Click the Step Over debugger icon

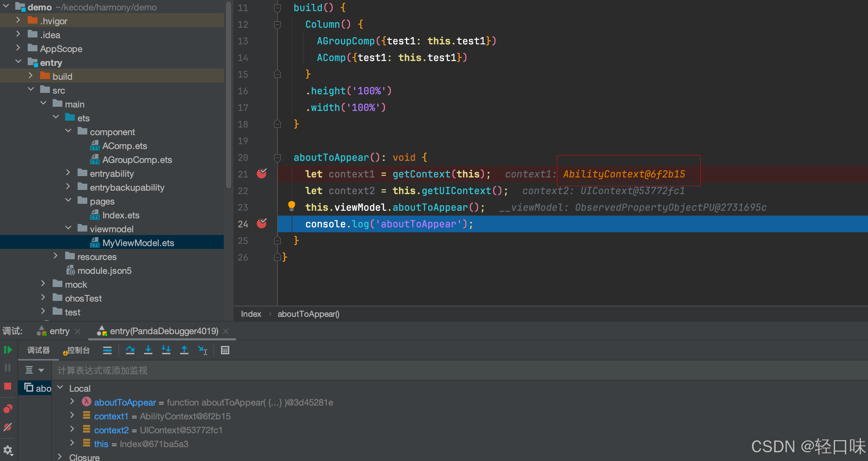pos(130,350)
